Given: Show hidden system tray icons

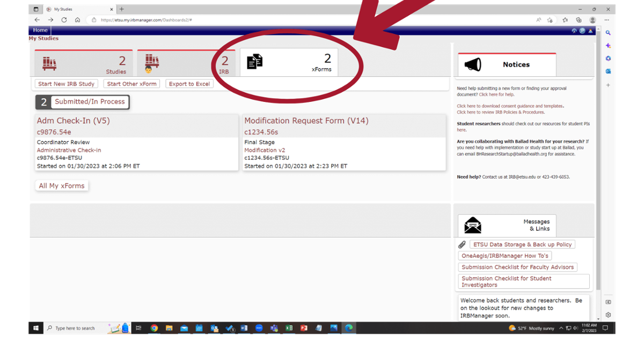Looking at the screenshot, I should 561,328.
